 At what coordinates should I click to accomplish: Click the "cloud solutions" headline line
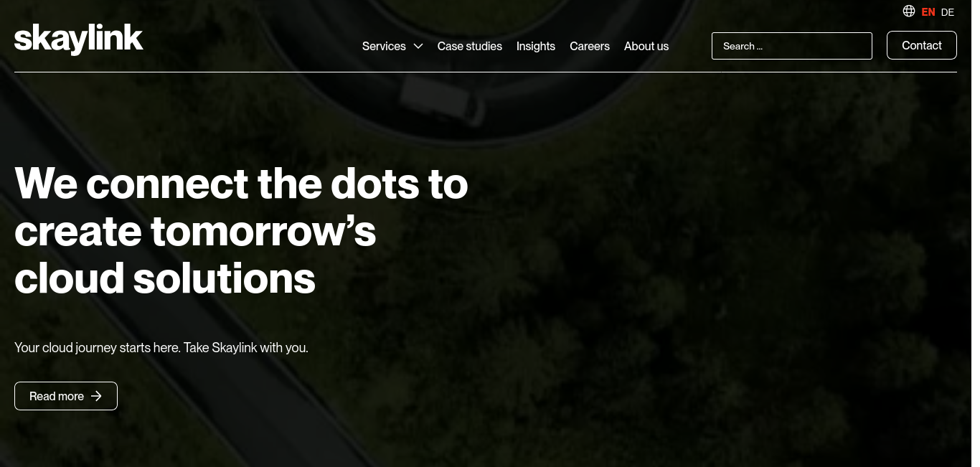pyautogui.click(x=165, y=278)
